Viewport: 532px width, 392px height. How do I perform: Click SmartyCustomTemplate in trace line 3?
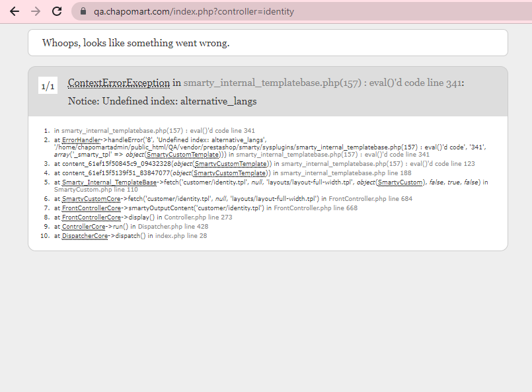(231, 164)
